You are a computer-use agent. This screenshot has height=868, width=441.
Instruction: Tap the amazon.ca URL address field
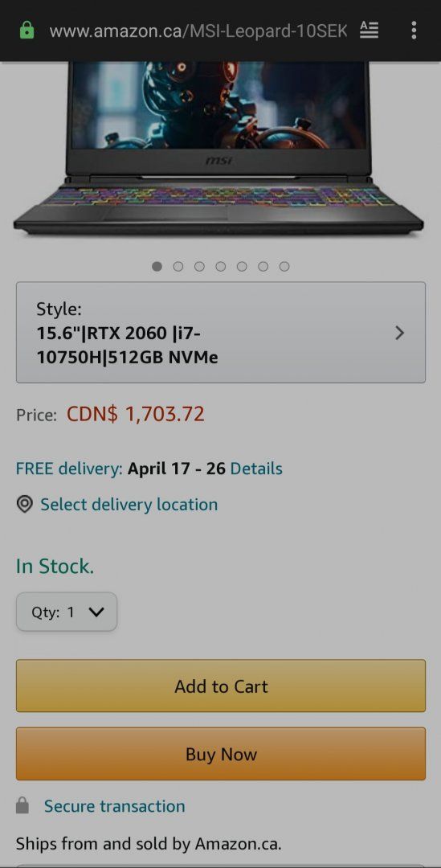coord(198,31)
